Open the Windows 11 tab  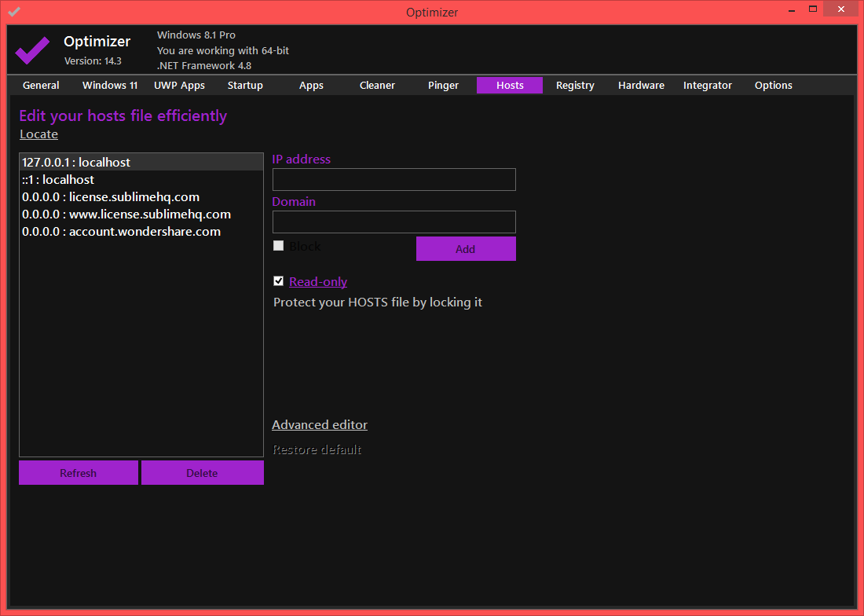pos(110,85)
